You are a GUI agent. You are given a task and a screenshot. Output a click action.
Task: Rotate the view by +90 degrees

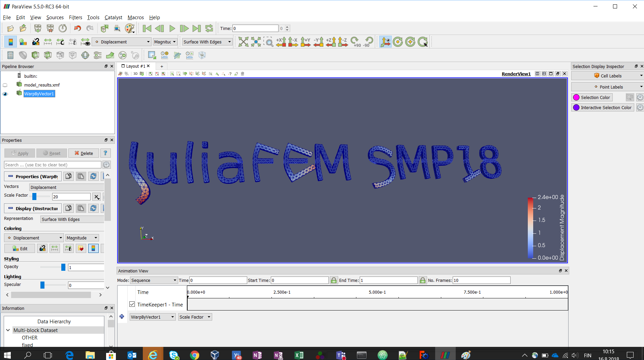356,42
